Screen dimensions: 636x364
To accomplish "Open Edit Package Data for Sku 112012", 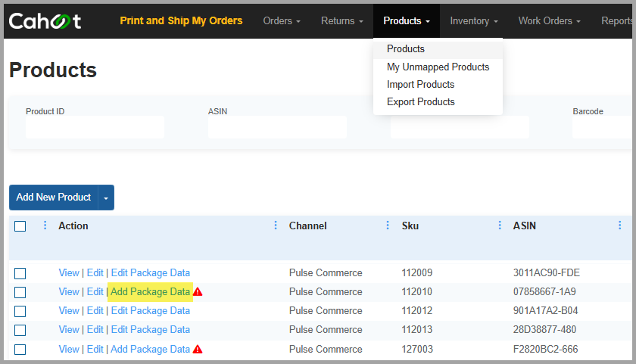I will click(151, 311).
